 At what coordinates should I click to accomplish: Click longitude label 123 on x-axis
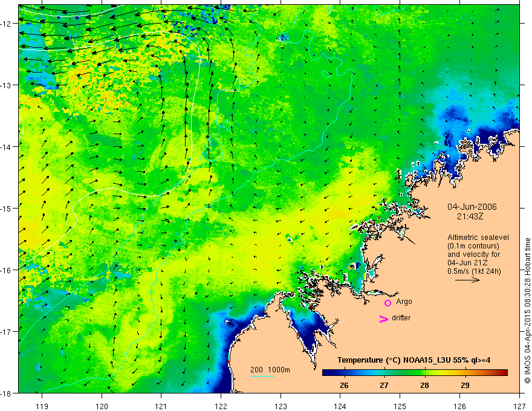pyautogui.click(x=281, y=406)
